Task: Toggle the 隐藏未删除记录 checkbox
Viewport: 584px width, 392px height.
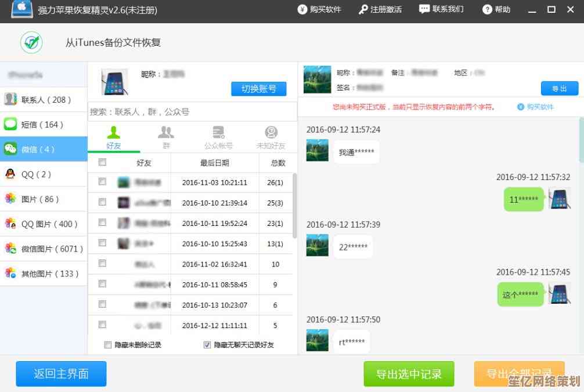Action: tap(108, 345)
